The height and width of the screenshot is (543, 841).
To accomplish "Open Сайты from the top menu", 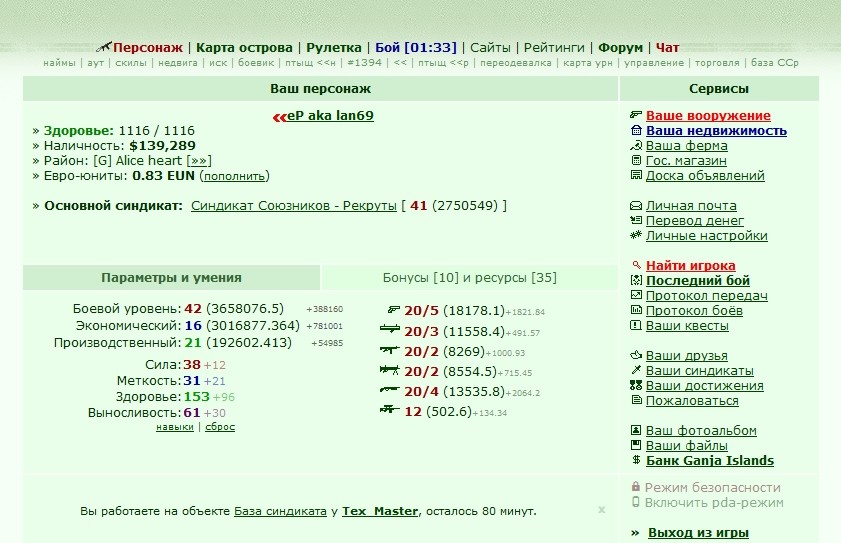I will pos(490,48).
